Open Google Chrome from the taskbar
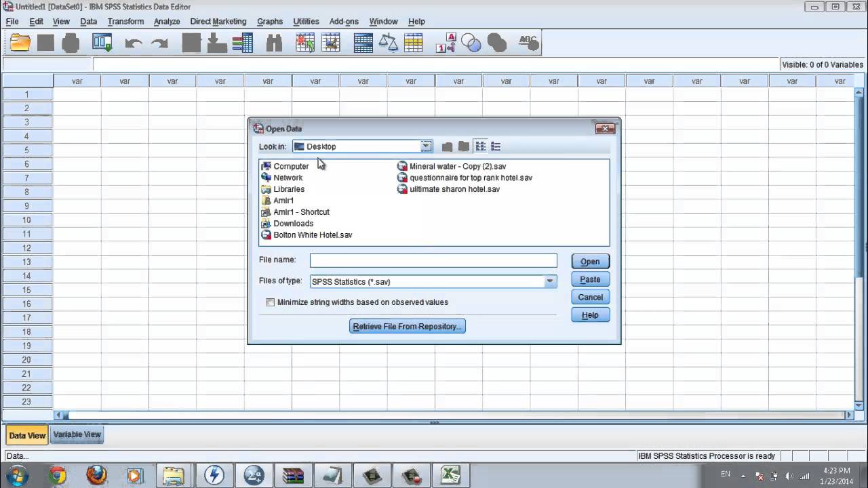The height and width of the screenshot is (488, 868). (x=58, y=476)
